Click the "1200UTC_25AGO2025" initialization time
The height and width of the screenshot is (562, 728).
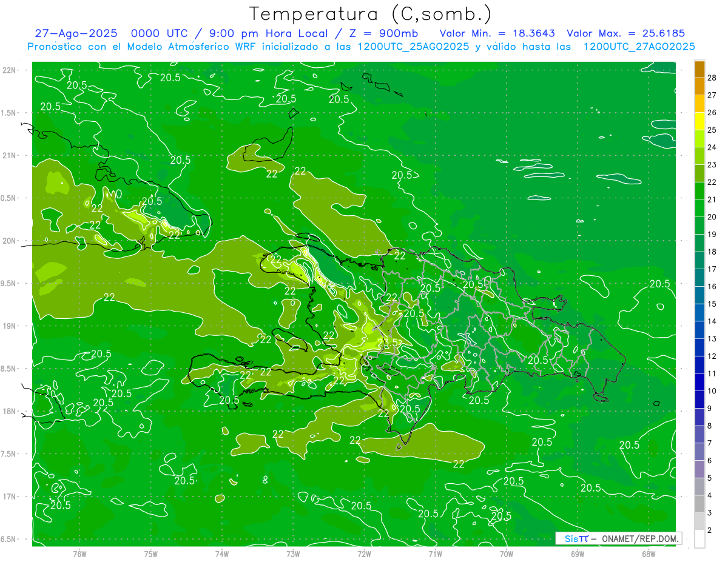point(413,47)
